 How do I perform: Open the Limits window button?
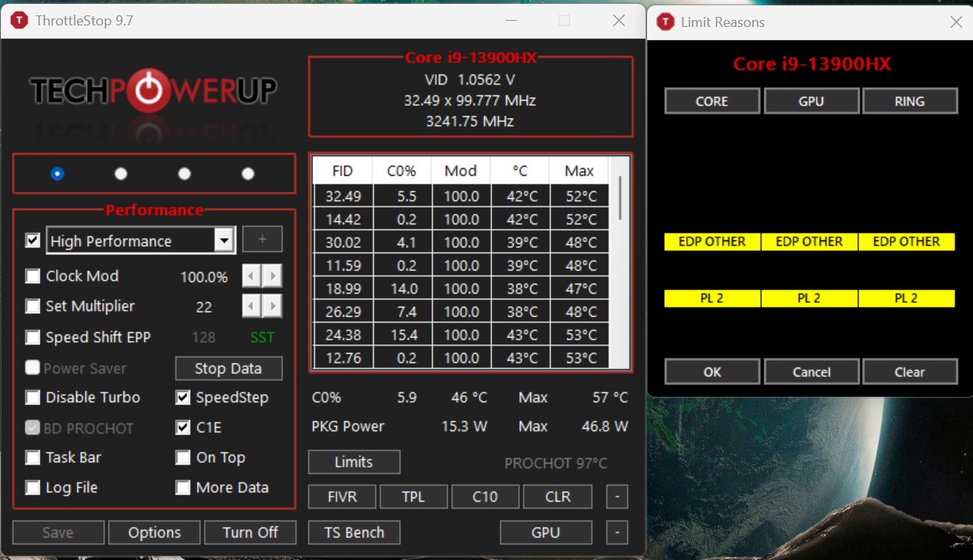coord(354,462)
